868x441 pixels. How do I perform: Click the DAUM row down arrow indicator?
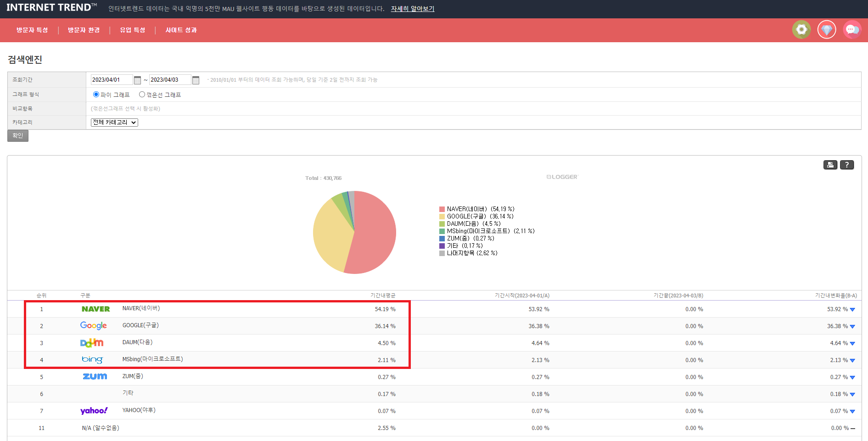[x=852, y=344]
